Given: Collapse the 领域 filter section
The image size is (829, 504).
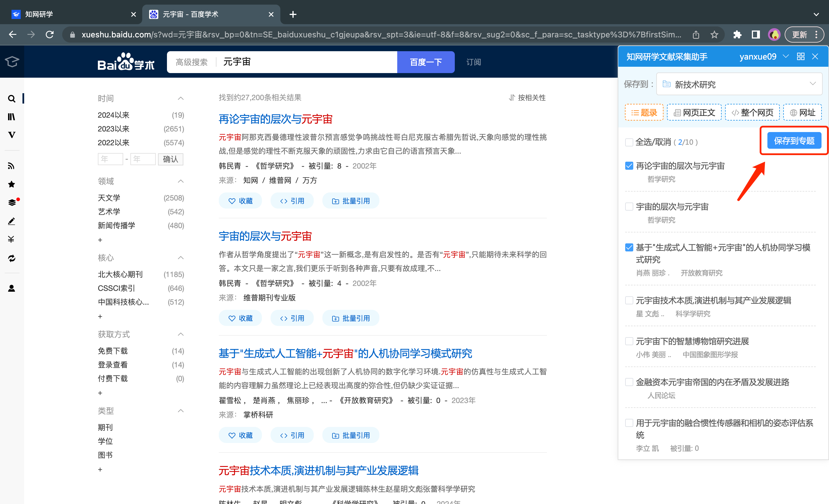Looking at the screenshot, I should tap(181, 181).
